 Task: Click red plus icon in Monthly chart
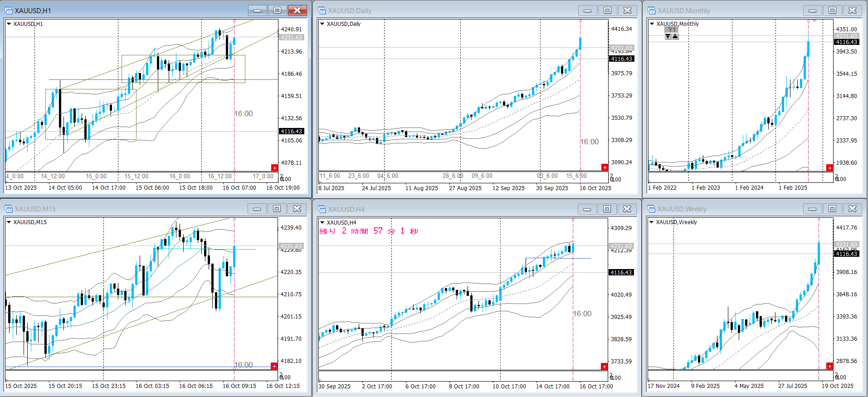click(829, 168)
